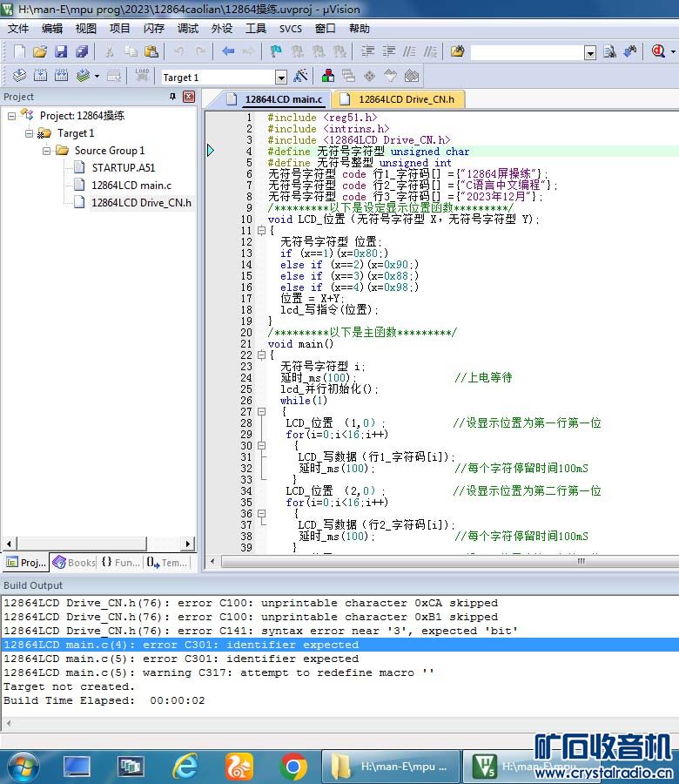Open the Target 1 dropdown list
Image resolution: width=679 pixels, height=784 pixels.
point(280,78)
